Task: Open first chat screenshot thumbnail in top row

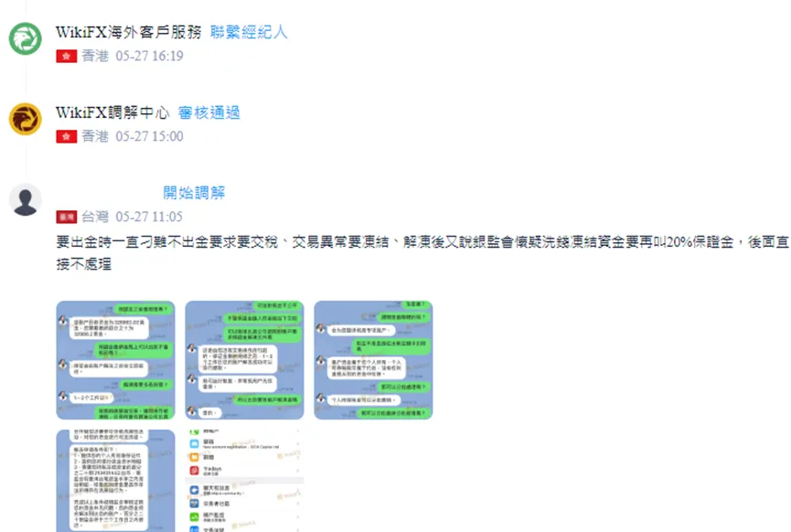Action: [115, 360]
